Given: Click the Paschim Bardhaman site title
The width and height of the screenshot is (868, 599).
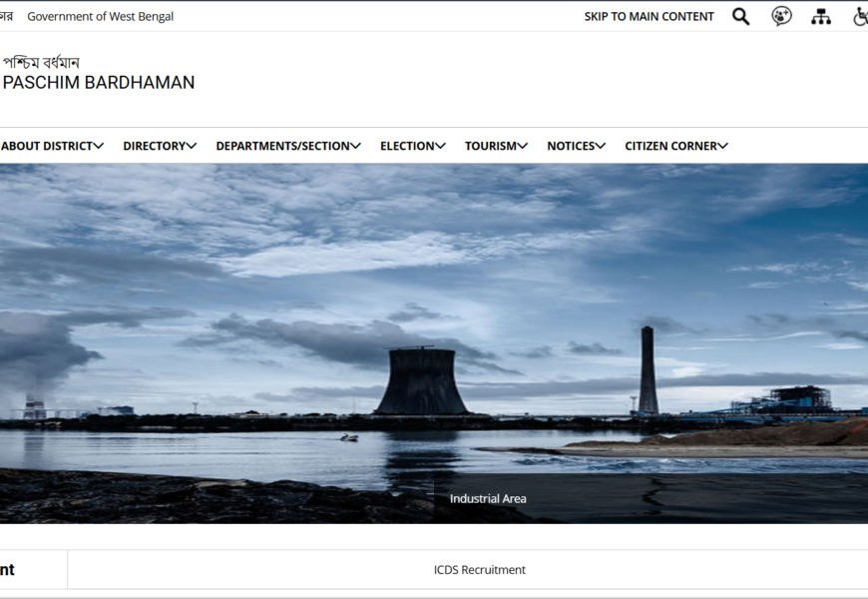Looking at the screenshot, I should (99, 83).
